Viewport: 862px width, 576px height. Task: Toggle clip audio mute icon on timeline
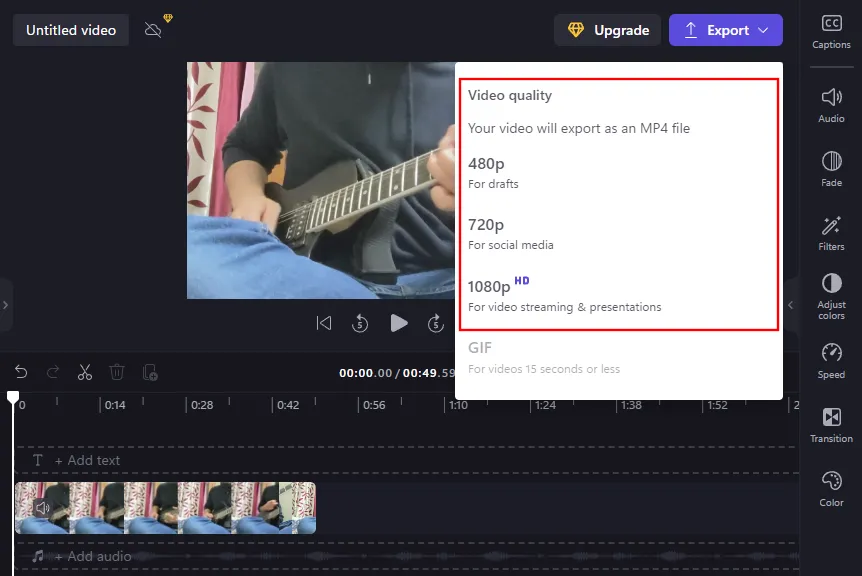pyautogui.click(x=43, y=508)
